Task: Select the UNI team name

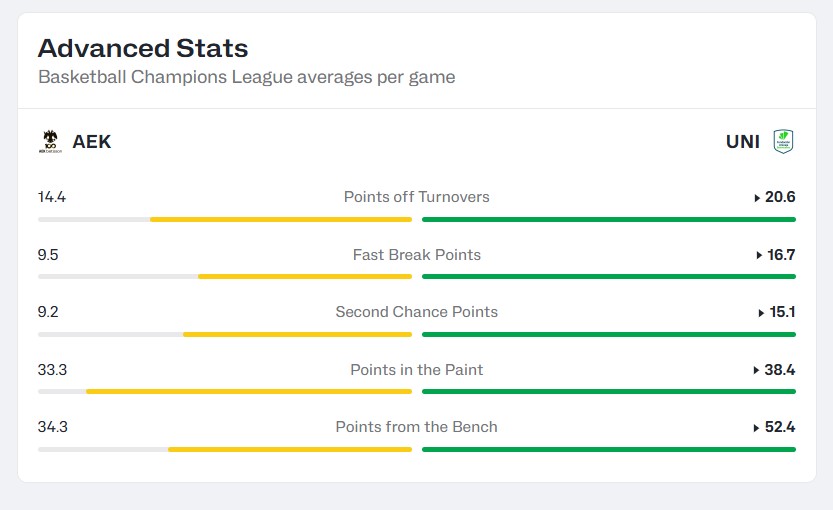Action: (x=743, y=142)
